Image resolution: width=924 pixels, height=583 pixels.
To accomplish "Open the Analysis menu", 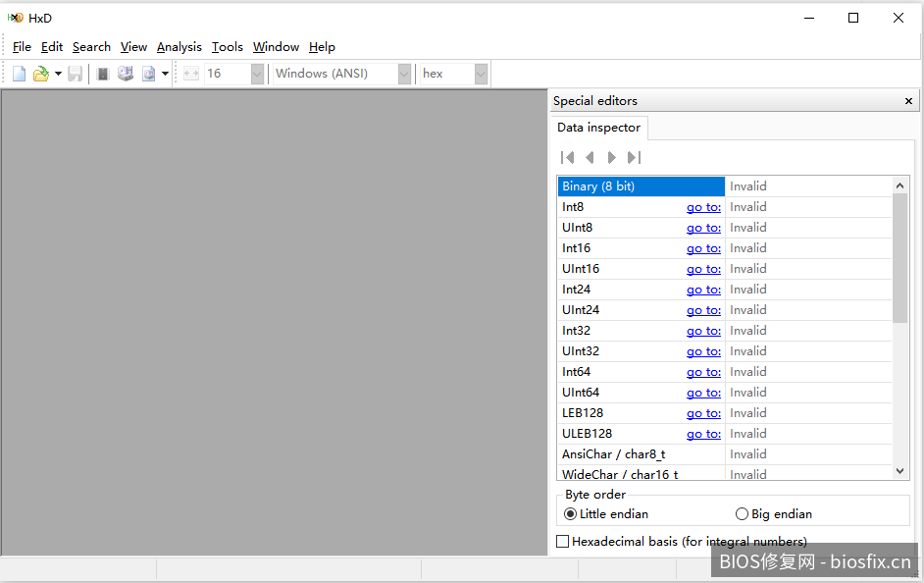I will 179,47.
